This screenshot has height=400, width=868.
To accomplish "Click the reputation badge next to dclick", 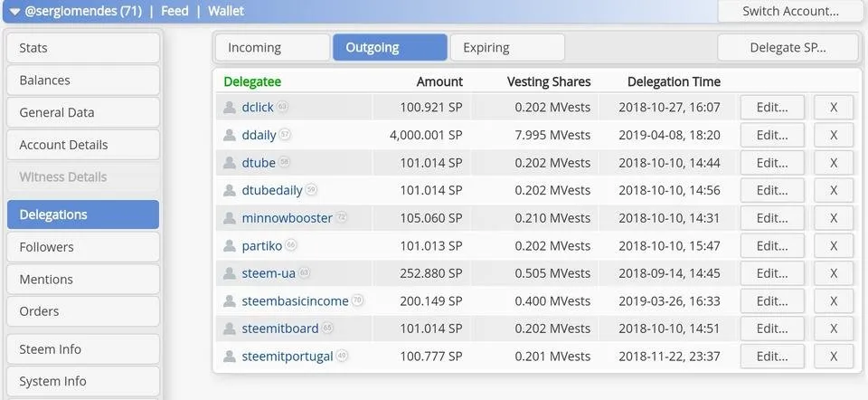I will point(282,106).
